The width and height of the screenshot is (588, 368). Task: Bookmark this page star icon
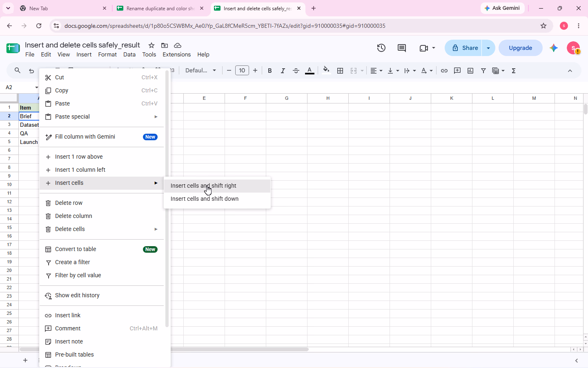click(543, 26)
